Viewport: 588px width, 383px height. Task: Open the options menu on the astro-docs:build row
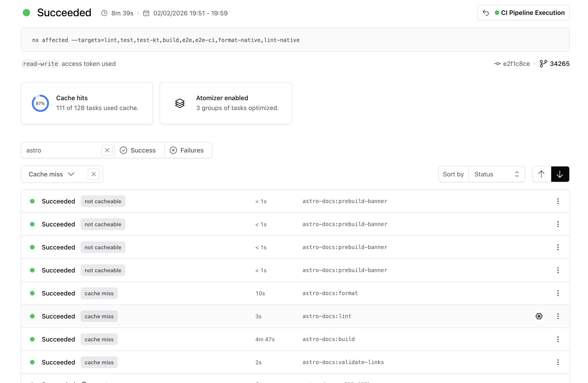point(558,339)
